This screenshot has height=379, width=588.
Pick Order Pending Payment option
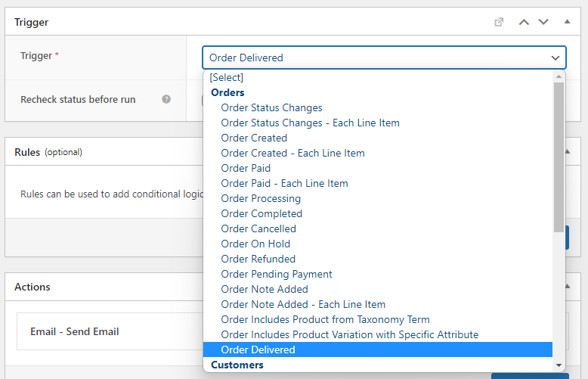coord(378,274)
